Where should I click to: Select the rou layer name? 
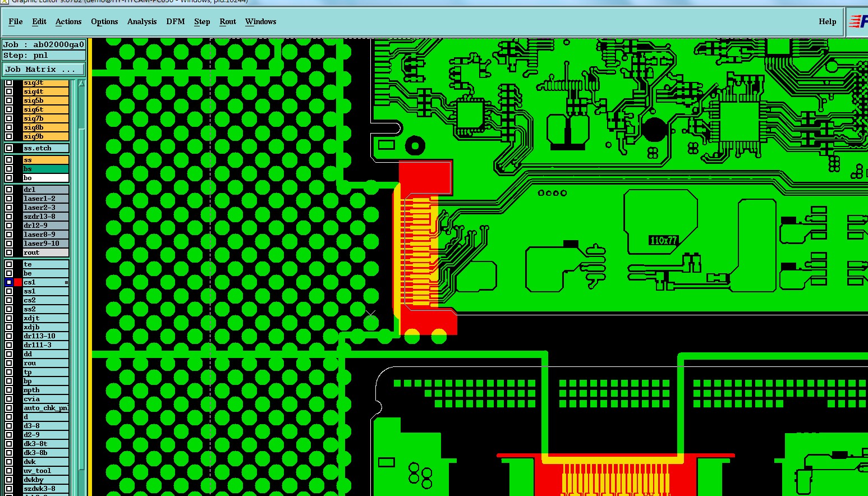coord(45,363)
